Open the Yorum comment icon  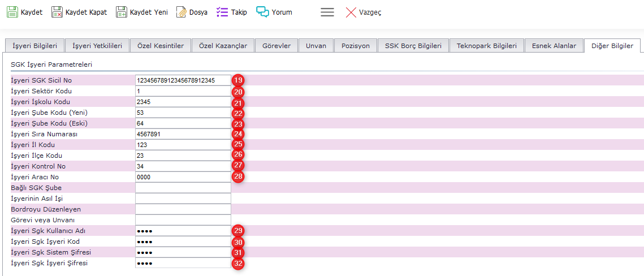[x=262, y=12]
